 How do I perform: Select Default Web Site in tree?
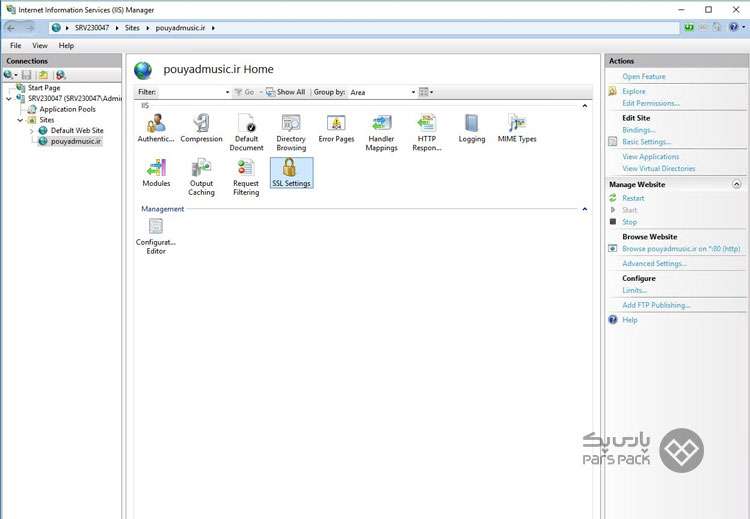pos(77,131)
